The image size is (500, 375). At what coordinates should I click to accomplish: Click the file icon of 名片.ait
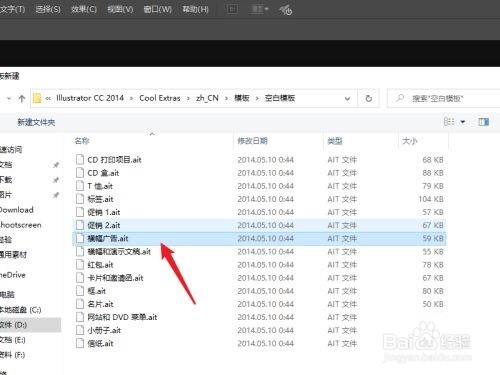80,304
